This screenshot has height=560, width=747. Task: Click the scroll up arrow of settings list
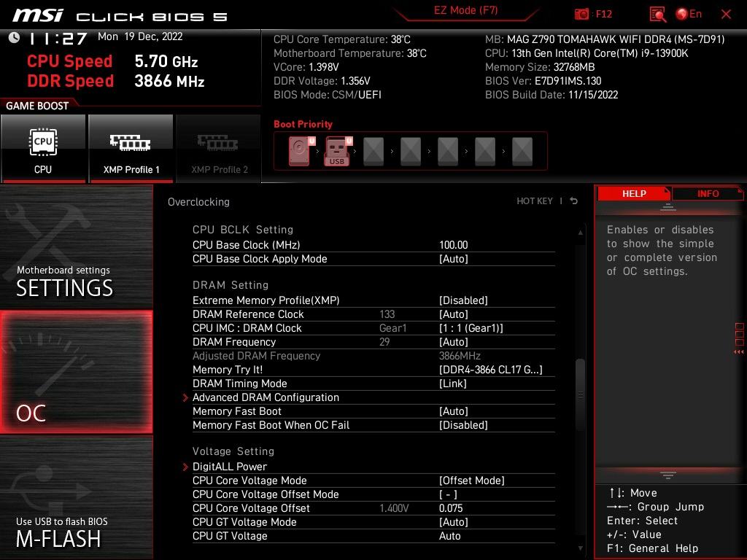point(580,233)
